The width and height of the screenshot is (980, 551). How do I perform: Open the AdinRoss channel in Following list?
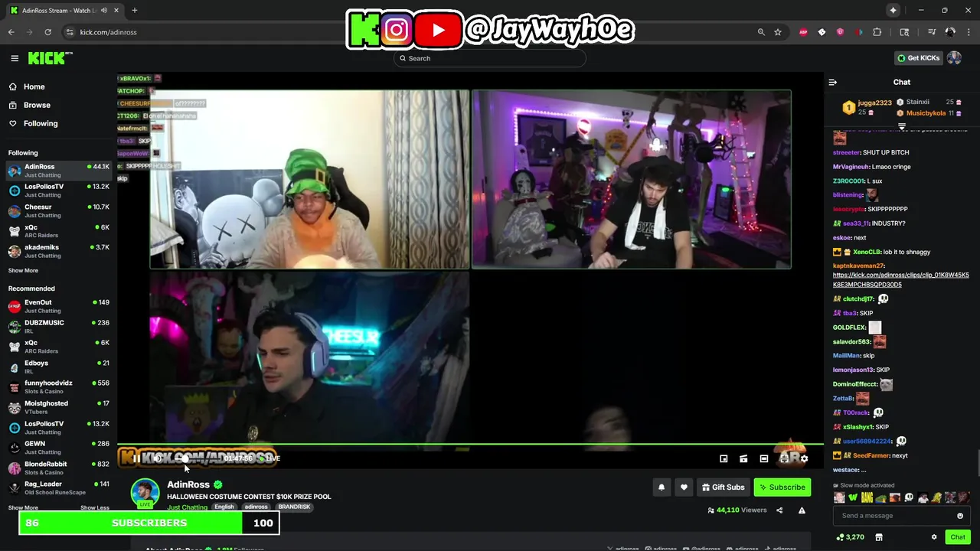tap(59, 171)
